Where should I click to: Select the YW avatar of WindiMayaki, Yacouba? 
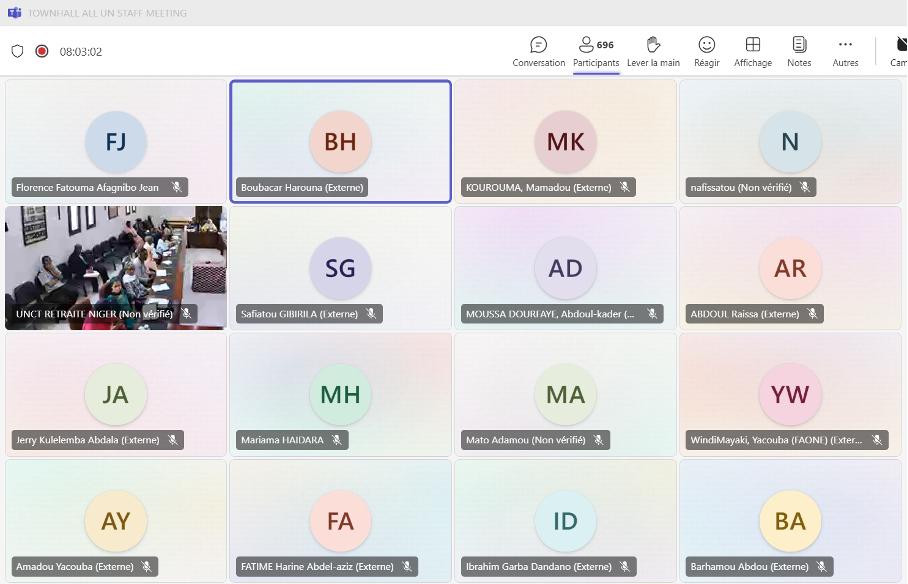790,394
